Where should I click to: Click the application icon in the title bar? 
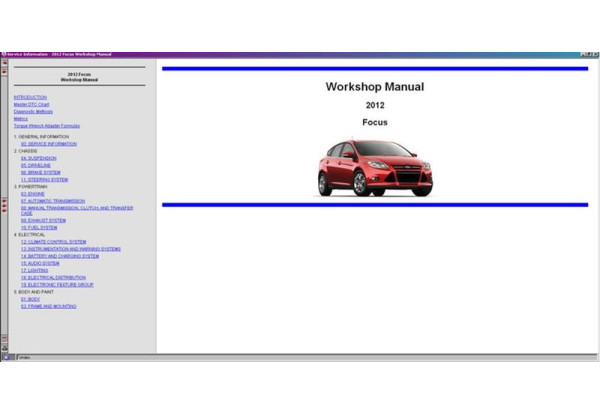tap(3, 54)
